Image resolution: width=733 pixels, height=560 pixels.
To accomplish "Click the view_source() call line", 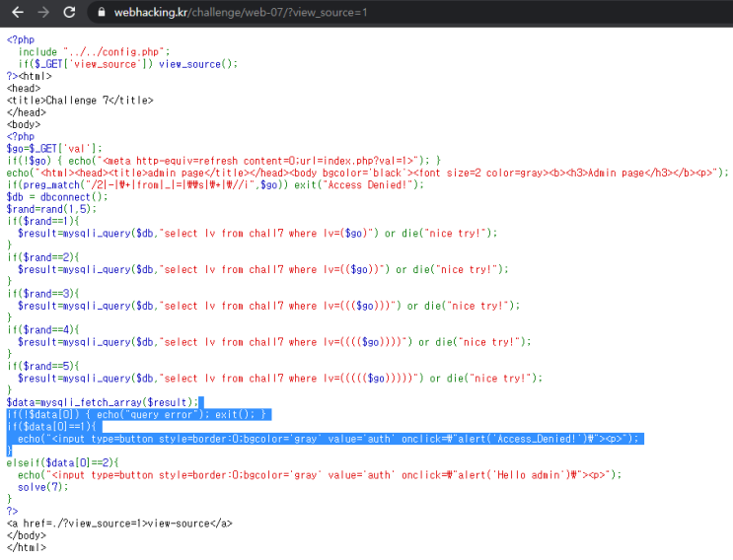I will 128,64.
